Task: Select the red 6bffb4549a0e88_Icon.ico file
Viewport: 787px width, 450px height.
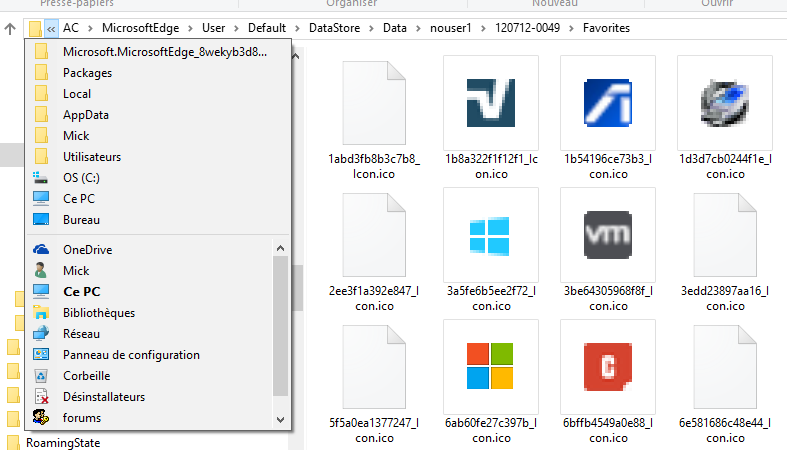Action: 608,367
